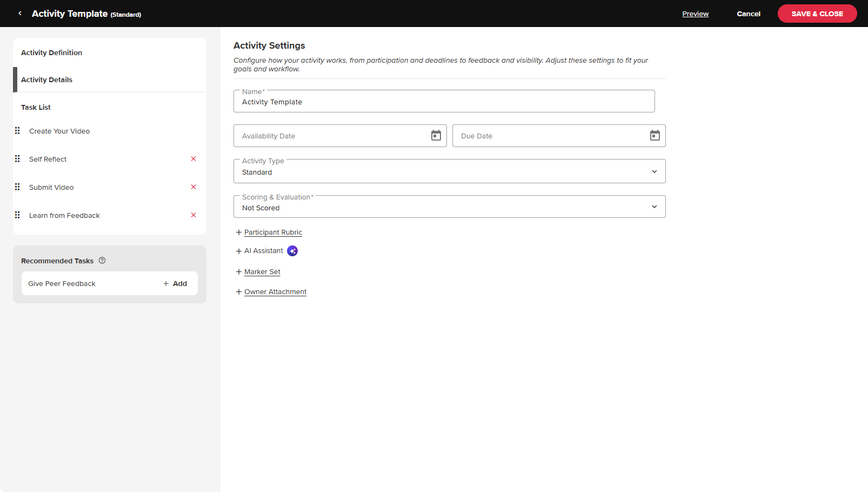Click drag handle beside Learn from Feedback
Screen dimensions: 868x492
(x=17, y=215)
